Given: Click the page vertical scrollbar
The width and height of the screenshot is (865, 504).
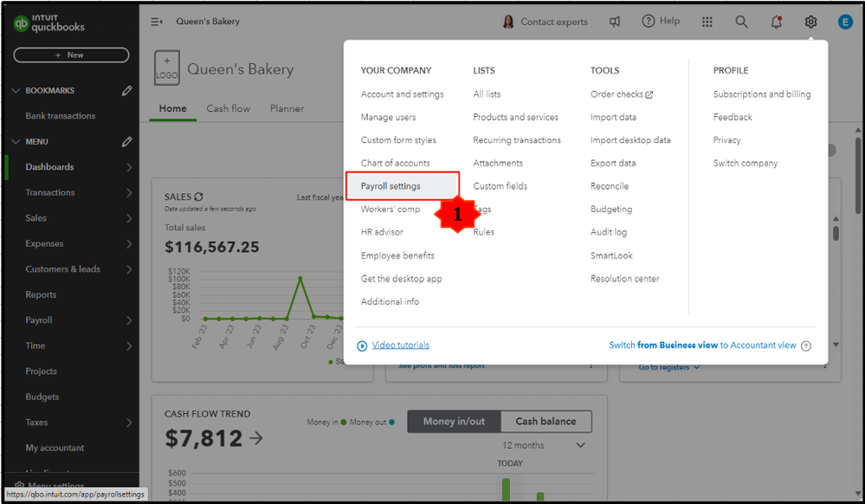Looking at the screenshot, I should click(x=858, y=174).
